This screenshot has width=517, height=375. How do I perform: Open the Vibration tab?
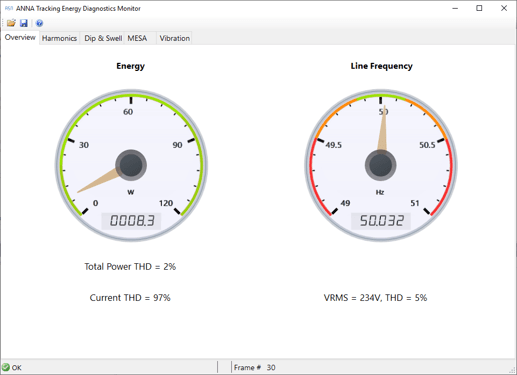[175, 38]
